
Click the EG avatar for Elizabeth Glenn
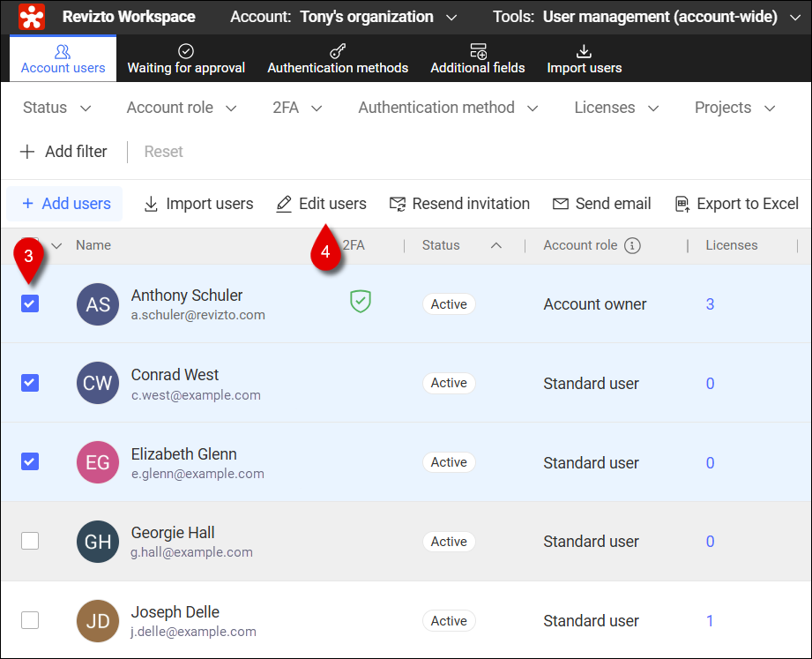coord(98,462)
